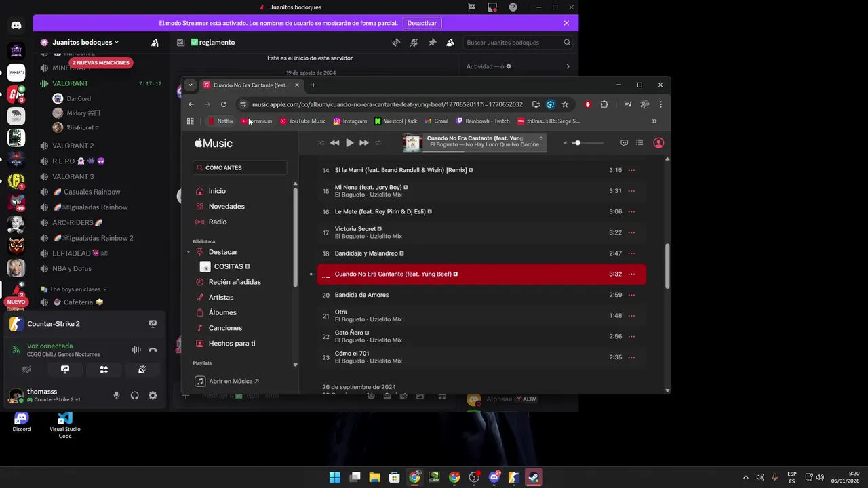The width and height of the screenshot is (868, 488).
Task: Click Apple Music search field COMO ANTES
Action: [240, 167]
